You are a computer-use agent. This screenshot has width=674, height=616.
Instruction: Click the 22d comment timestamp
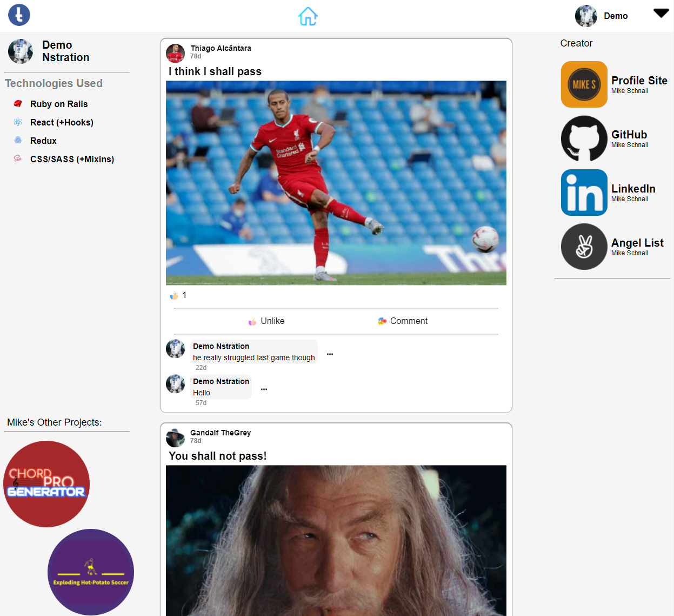[x=201, y=368]
